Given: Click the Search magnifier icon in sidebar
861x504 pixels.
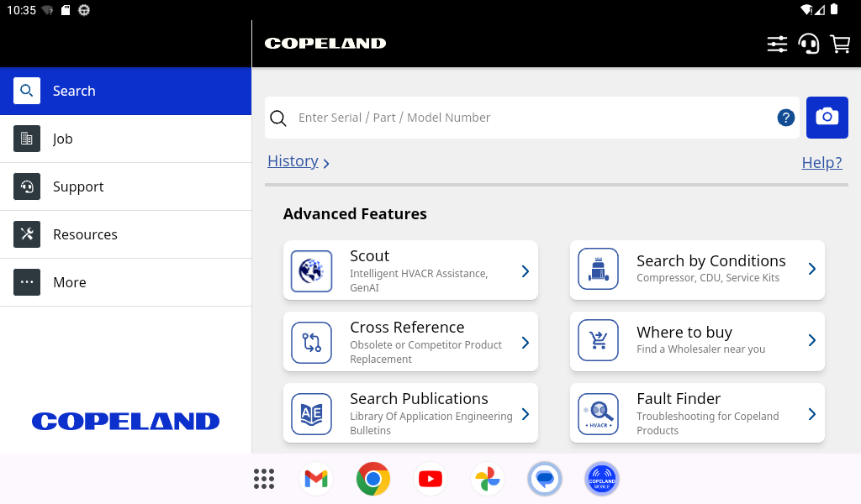Looking at the screenshot, I should (x=27, y=91).
